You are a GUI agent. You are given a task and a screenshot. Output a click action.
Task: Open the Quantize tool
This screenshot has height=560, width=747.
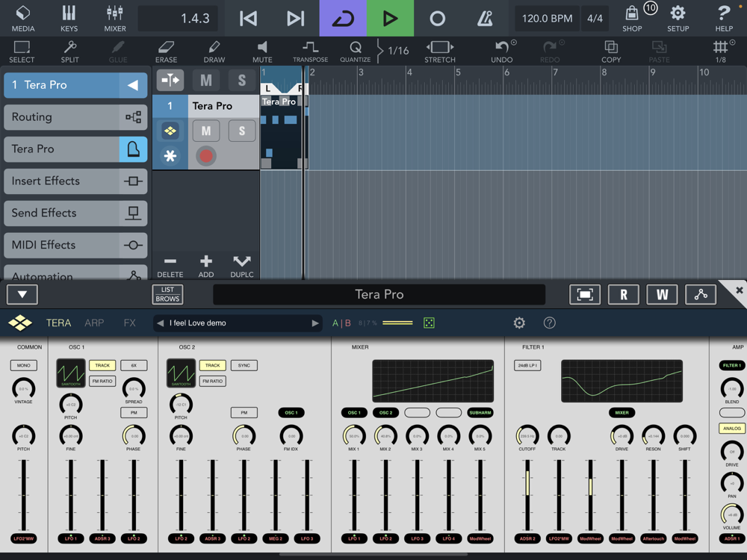click(355, 51)
